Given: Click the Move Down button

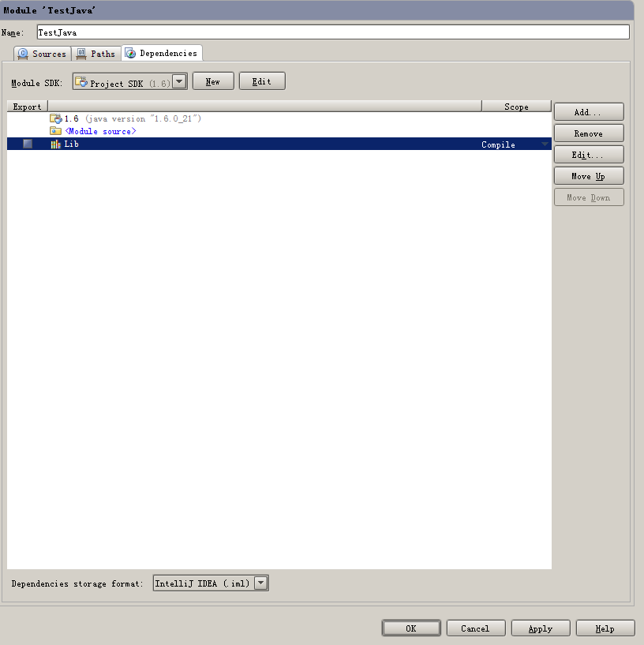Looking at the screenshot, I should [x=589, y=197].
